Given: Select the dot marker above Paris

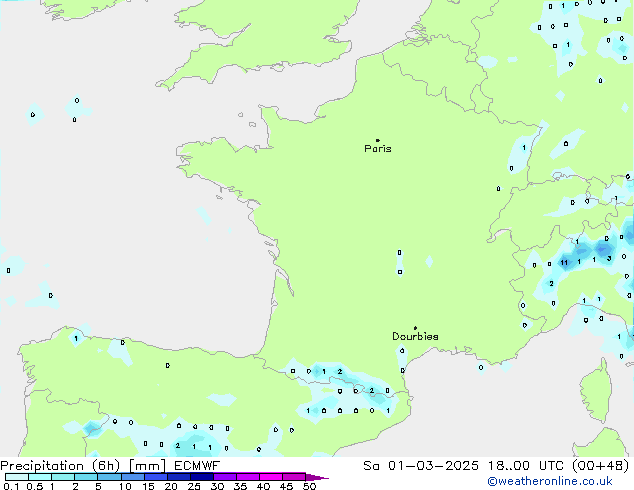Looking at the screenshot, I should click(378, 140).
